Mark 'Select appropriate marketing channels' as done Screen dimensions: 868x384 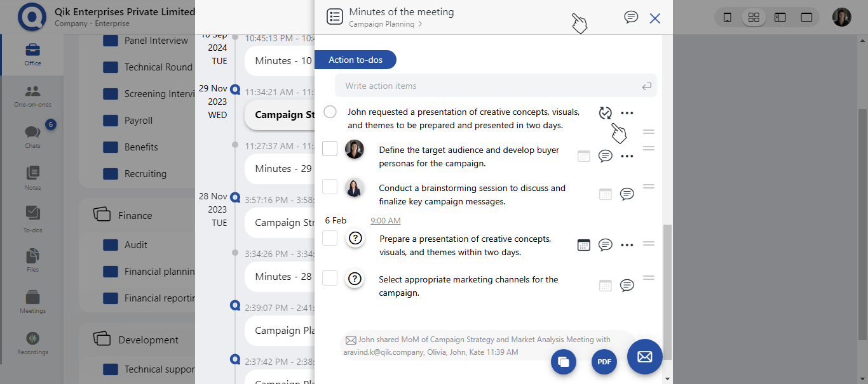click(x=330, y=278)
